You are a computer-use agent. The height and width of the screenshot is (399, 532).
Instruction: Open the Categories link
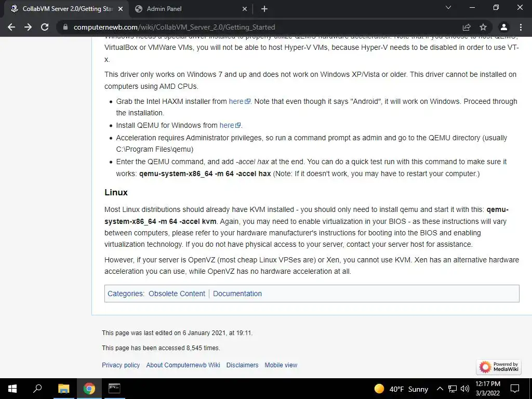click(125, 294)
